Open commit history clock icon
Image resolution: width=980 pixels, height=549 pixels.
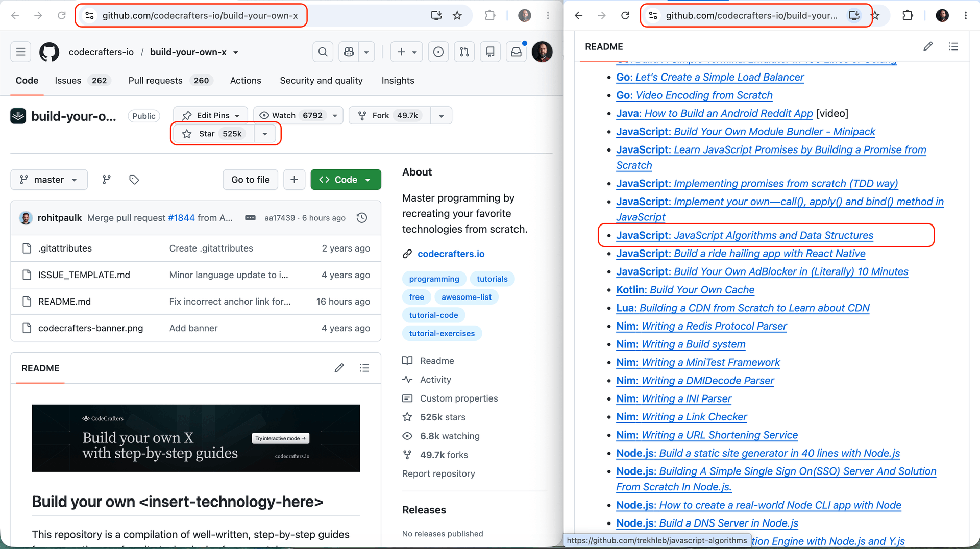[x=362, y=218]
